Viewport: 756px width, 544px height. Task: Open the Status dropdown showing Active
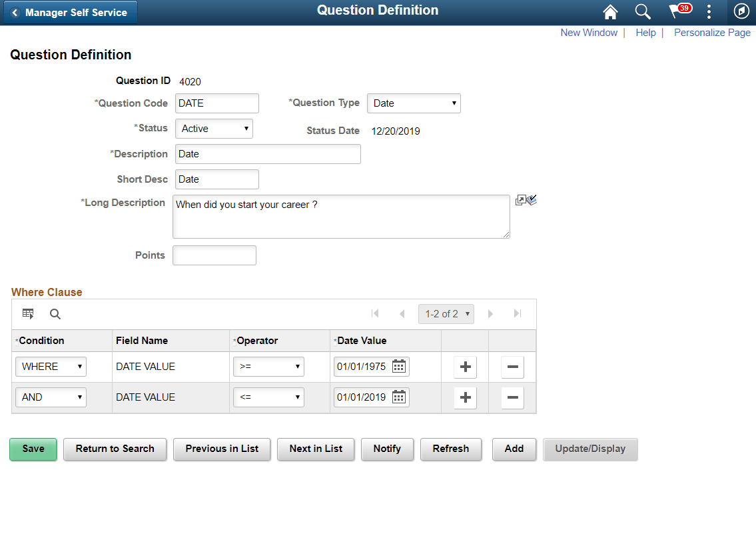[x=214, y=128]
